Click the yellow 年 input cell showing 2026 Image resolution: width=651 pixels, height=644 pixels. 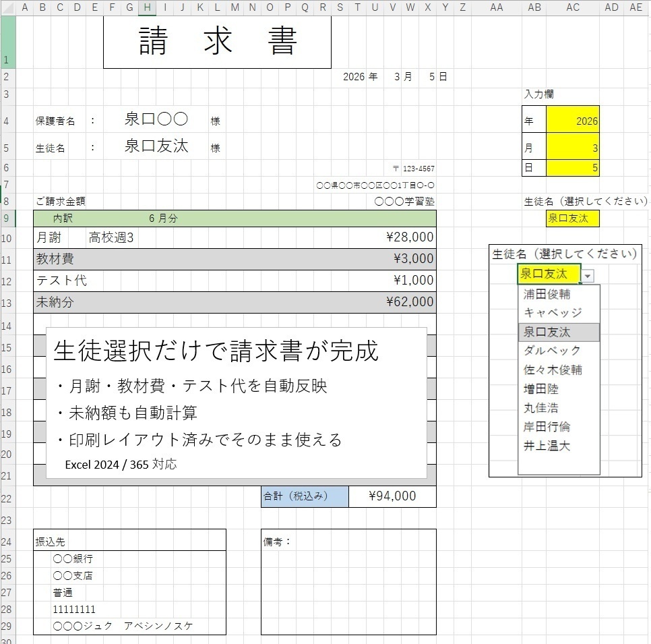[x=573, y=120]
